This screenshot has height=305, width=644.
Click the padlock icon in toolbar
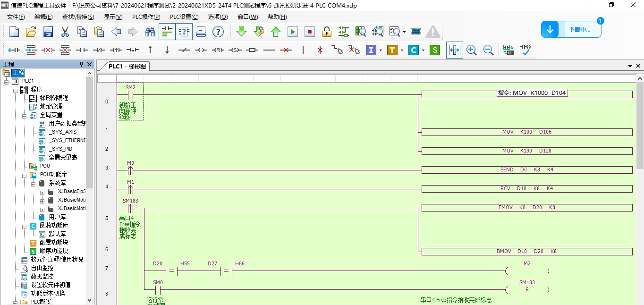(x=327, y=32)
